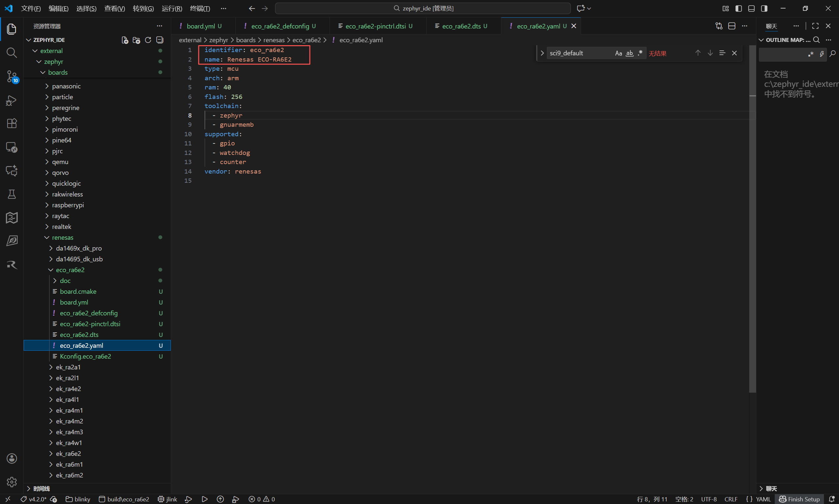Open Source Control with 10 changes
The image size is (839, 504).
[11, 76]
